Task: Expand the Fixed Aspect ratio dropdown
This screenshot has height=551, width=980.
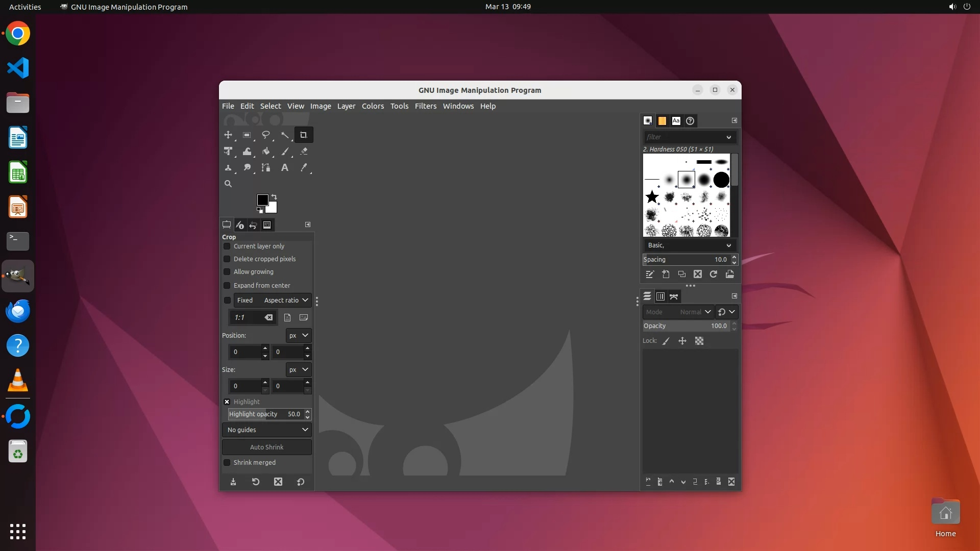Action: coord(273,300)
